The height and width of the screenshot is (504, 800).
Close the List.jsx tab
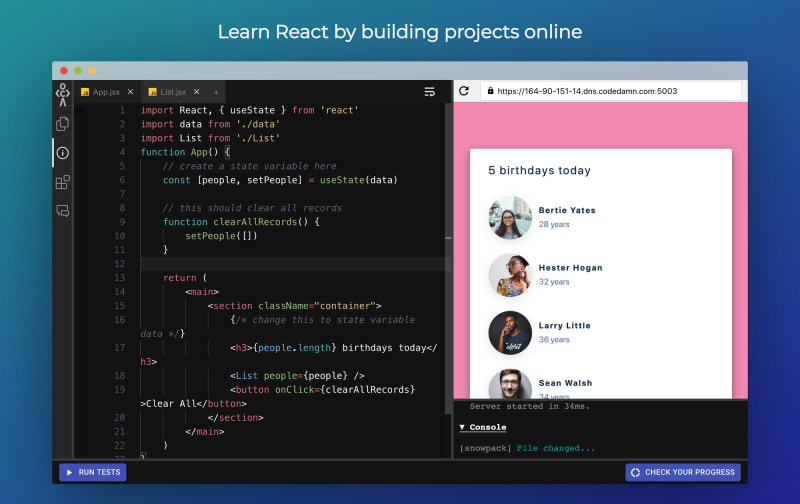pos(196,91)
